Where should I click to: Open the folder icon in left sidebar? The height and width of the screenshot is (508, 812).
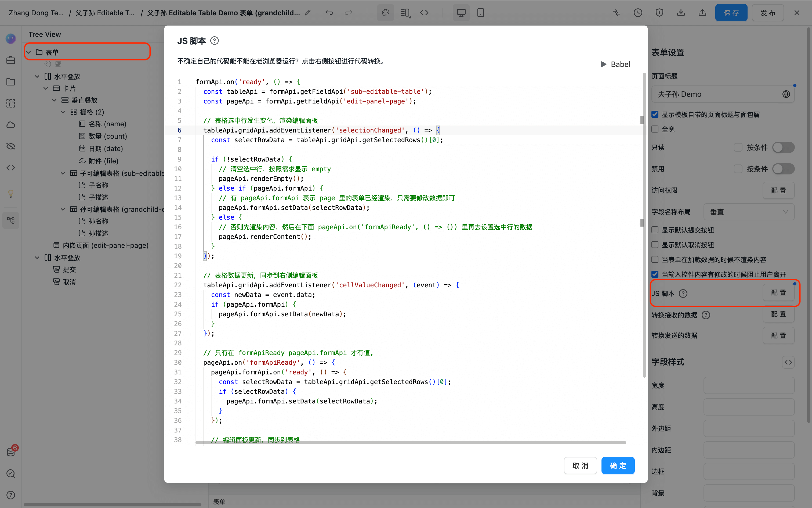(x=11, y=82)
